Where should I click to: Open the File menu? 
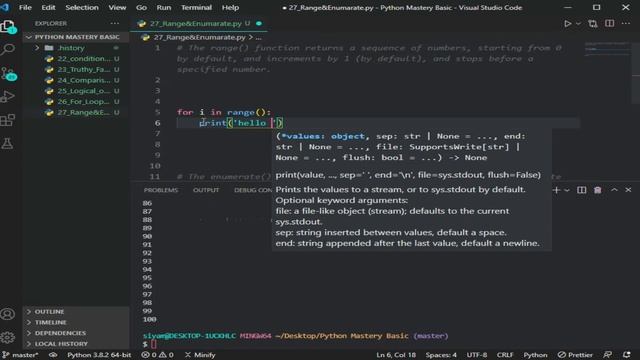pos(25,7)
